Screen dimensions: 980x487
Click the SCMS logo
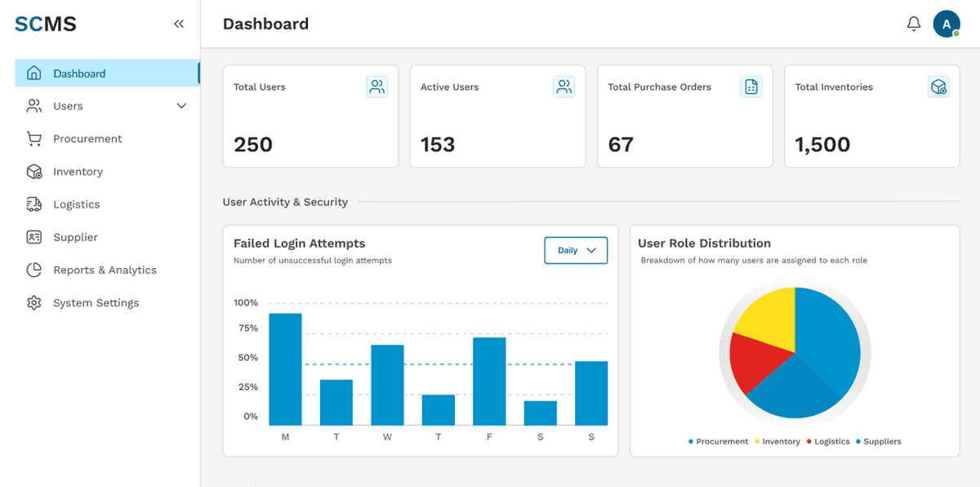click(46, 24)
